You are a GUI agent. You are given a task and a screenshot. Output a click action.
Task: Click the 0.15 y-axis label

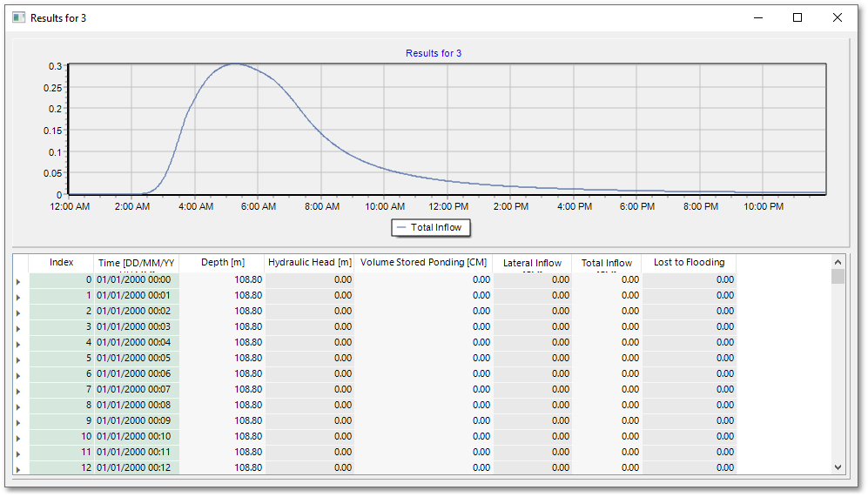(52, 131)
